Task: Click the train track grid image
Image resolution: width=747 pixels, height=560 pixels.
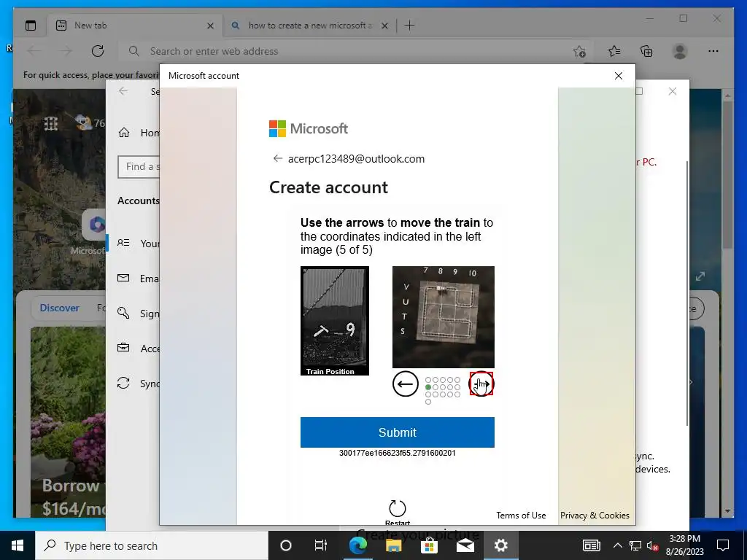Action: [444, 317]
